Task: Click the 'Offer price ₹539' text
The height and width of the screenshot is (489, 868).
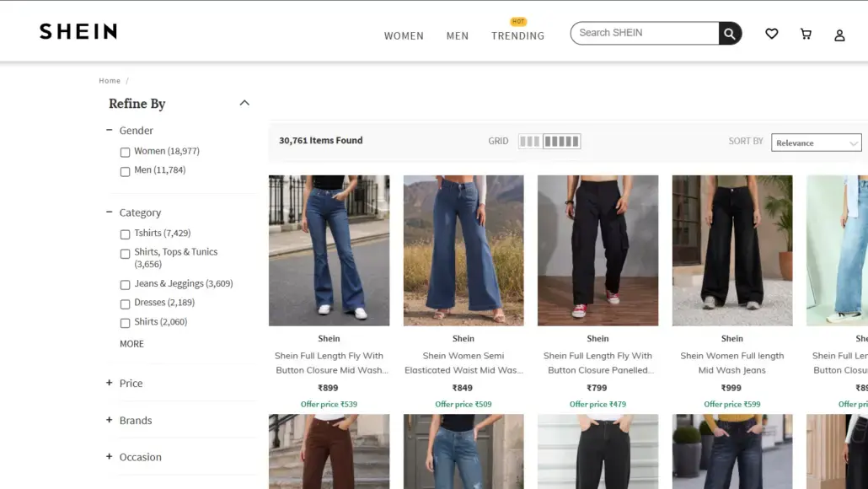Action: (329, 405)
